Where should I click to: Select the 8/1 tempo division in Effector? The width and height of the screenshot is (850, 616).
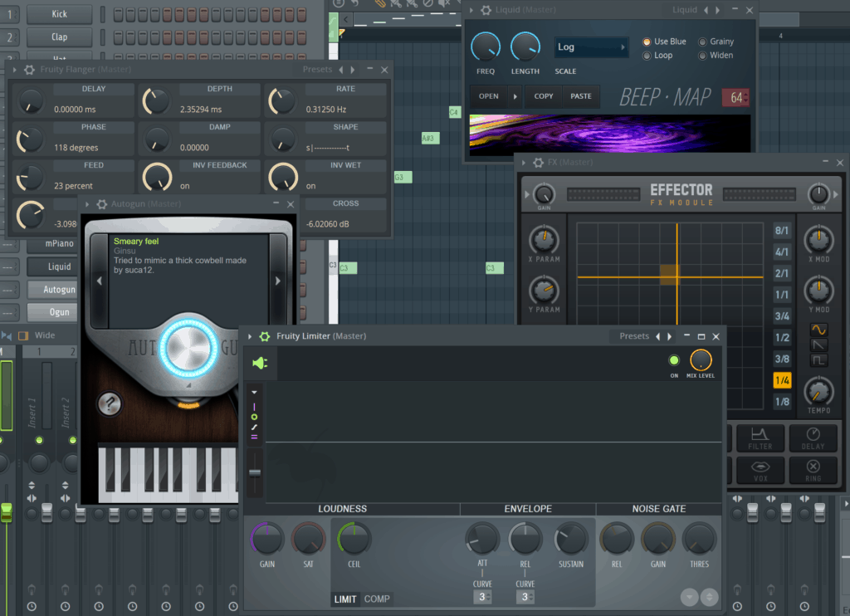[782, 231]
